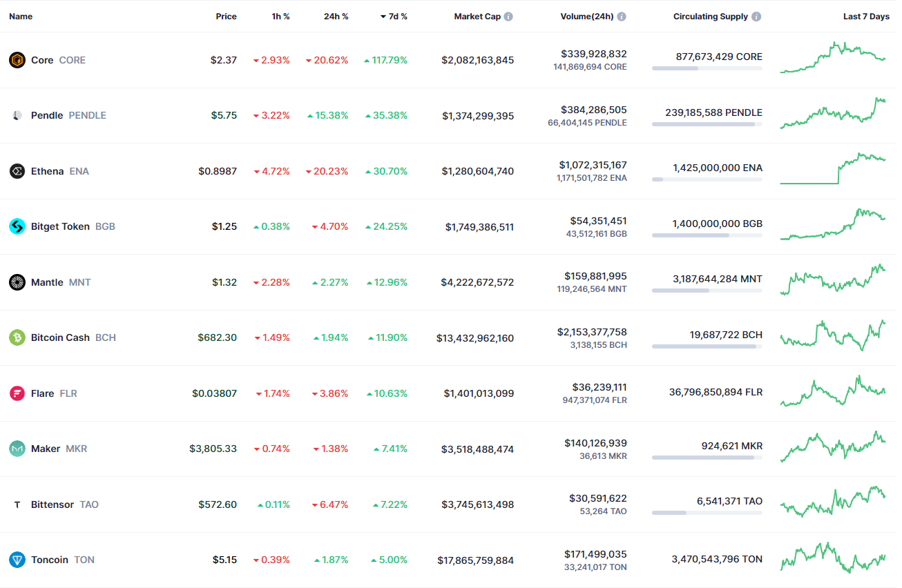Click Toncoin market cap $17,865,759,884

click(x=476, y=560)
